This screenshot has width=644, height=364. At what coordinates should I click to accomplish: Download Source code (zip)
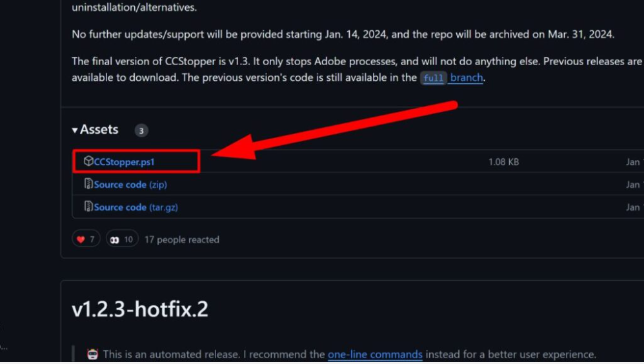(x=130, y=185)
